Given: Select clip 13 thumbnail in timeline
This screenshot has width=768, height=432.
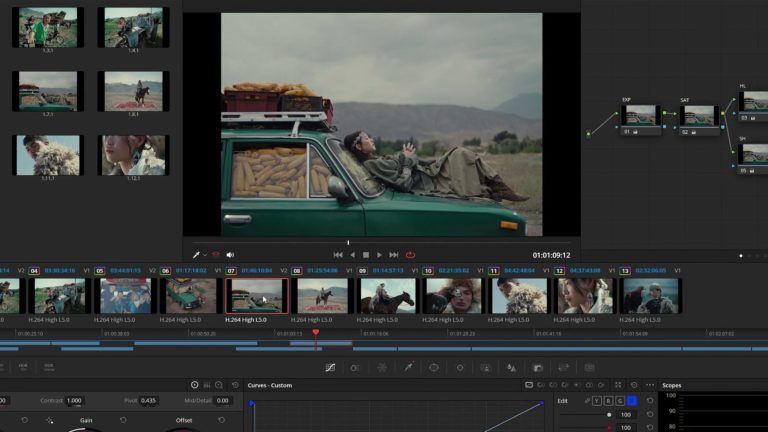Looking at the screenshot, I should coord(650,296).
